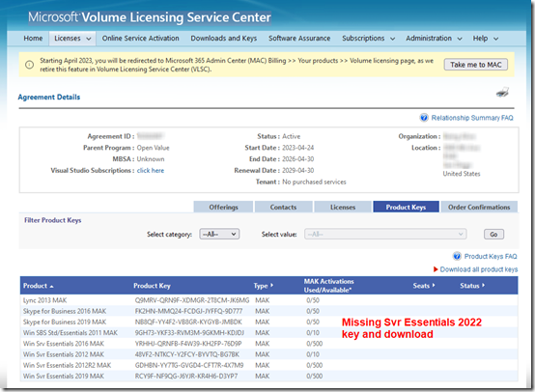Expand the Licenses menu

pos(72,39)
